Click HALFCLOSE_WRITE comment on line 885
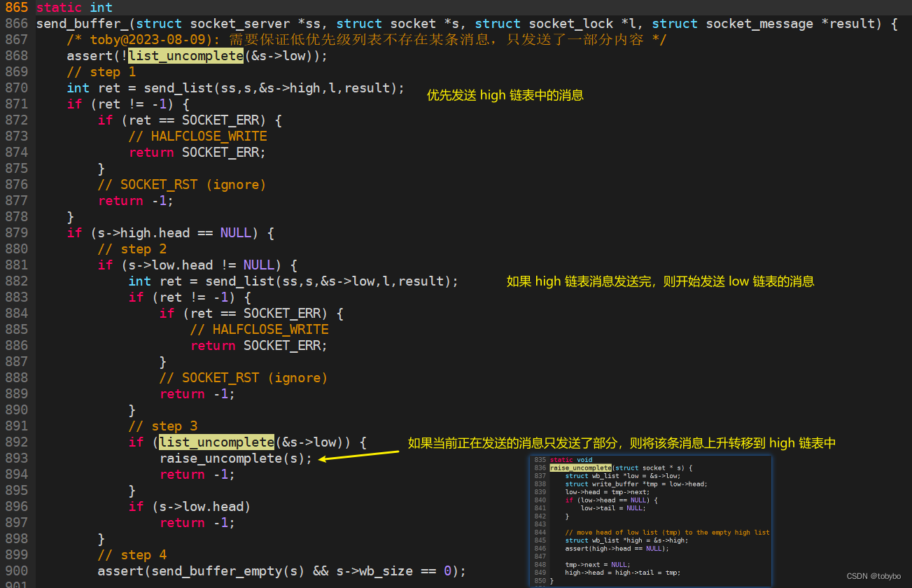 pos(259,330)
